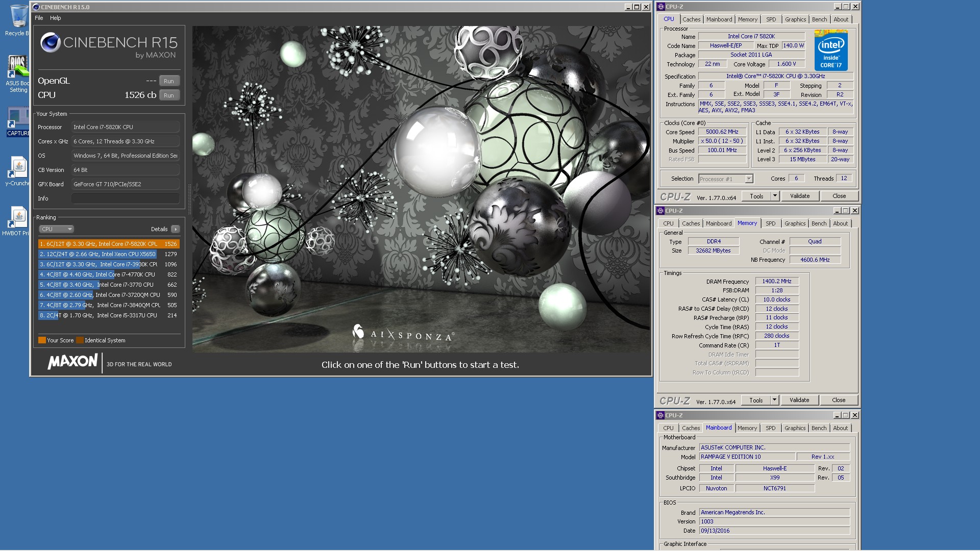
Task: Open About tab in Mainboard CPU-Z window
Action: (x=840, y=428)
